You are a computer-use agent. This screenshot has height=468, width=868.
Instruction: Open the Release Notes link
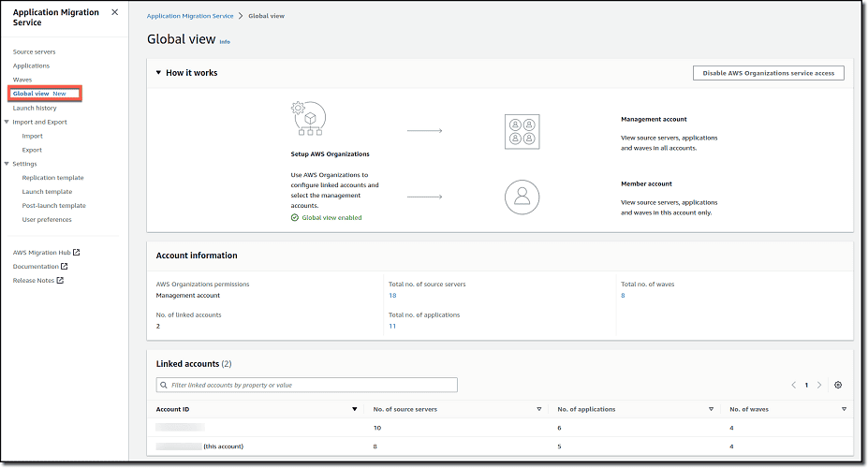[33, 281]
